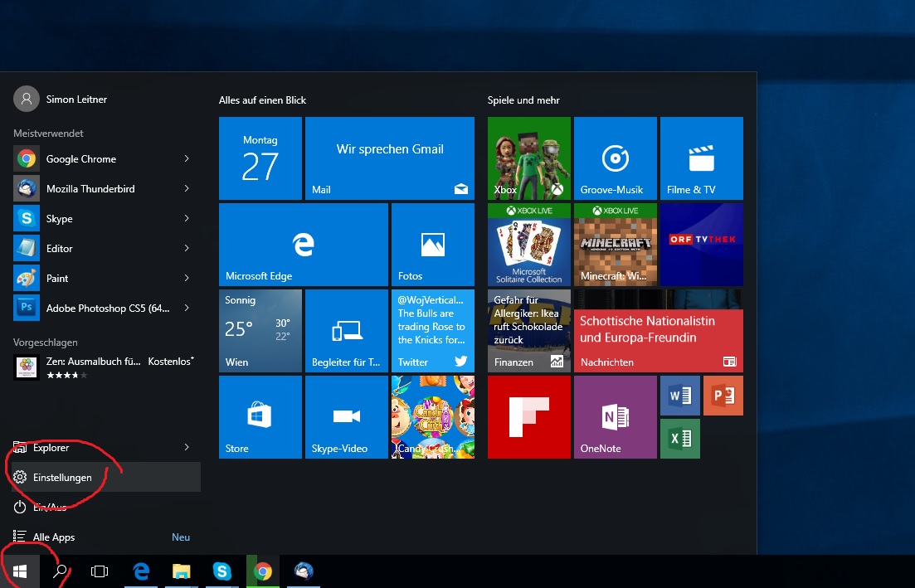Expand the Explorer submenu arrow
915x588 pixels.
click(x=187, y=447)
